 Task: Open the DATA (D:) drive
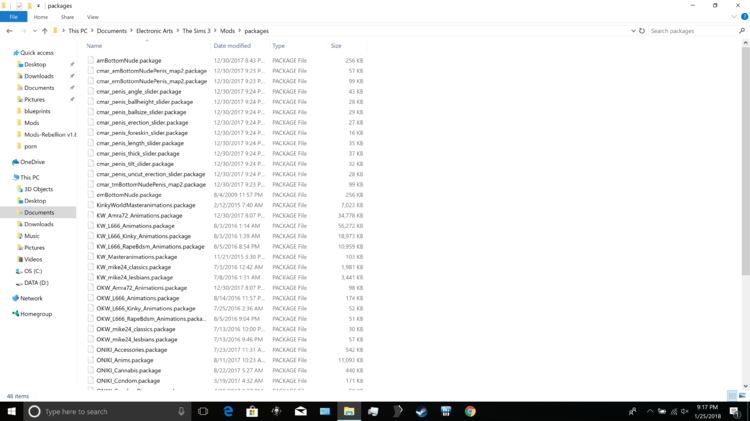[36, 283]
